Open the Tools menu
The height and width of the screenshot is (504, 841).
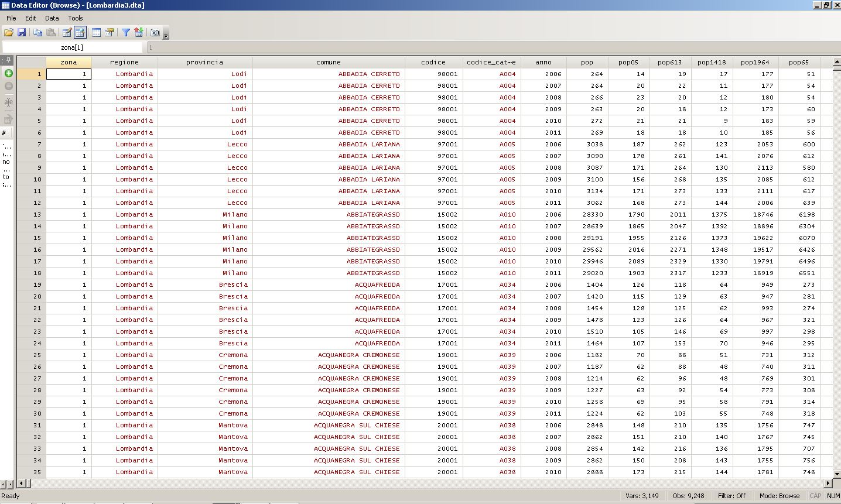[x=76, y=18]
